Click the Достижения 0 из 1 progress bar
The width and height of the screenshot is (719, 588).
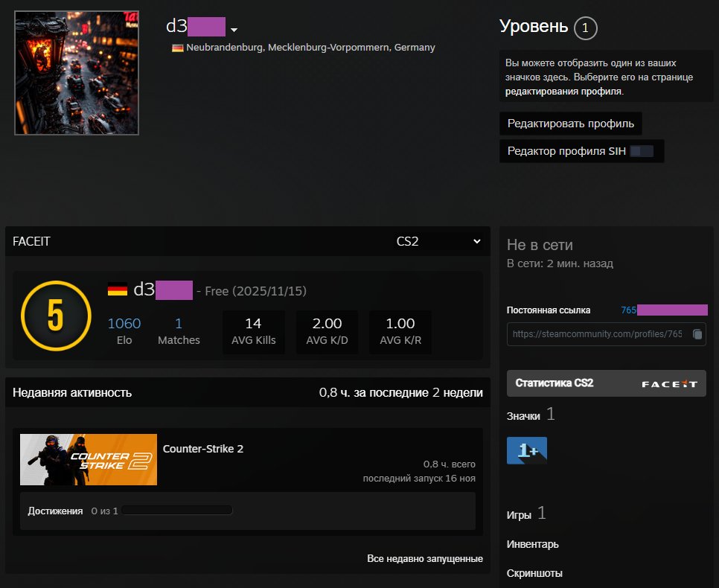tap(180, 510)
